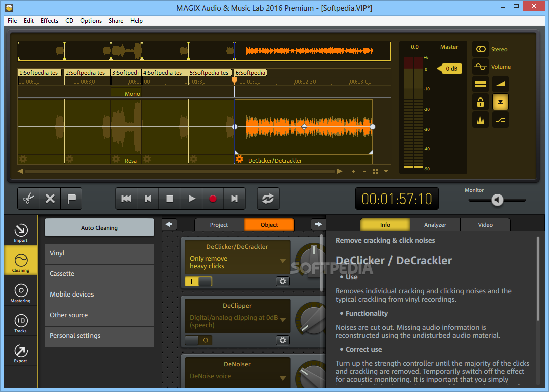Open DeClicker/DeCrackler settings gear
549x392 pixels.
282,281
